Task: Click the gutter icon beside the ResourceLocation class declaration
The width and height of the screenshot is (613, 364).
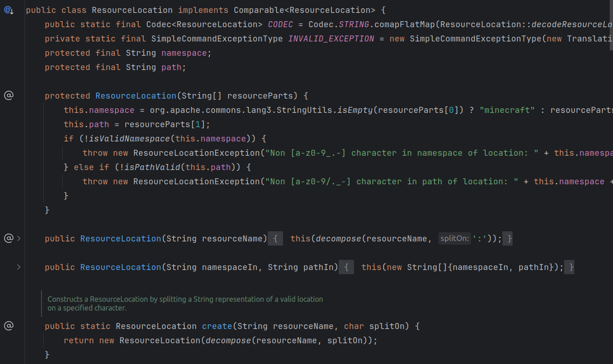Action: click(x=9, y=10)
